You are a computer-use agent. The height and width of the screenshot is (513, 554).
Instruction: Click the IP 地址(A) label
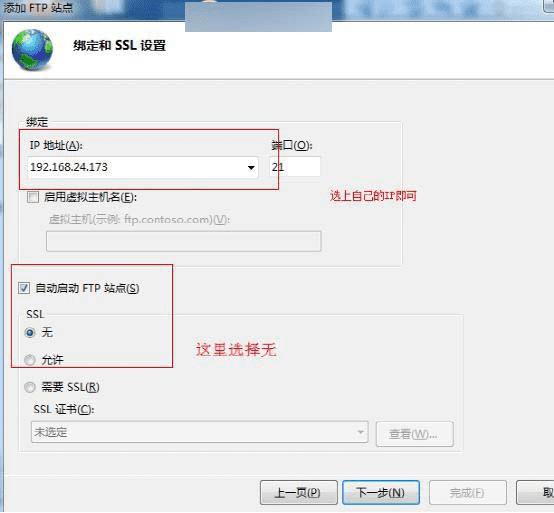tap(56, 145)
